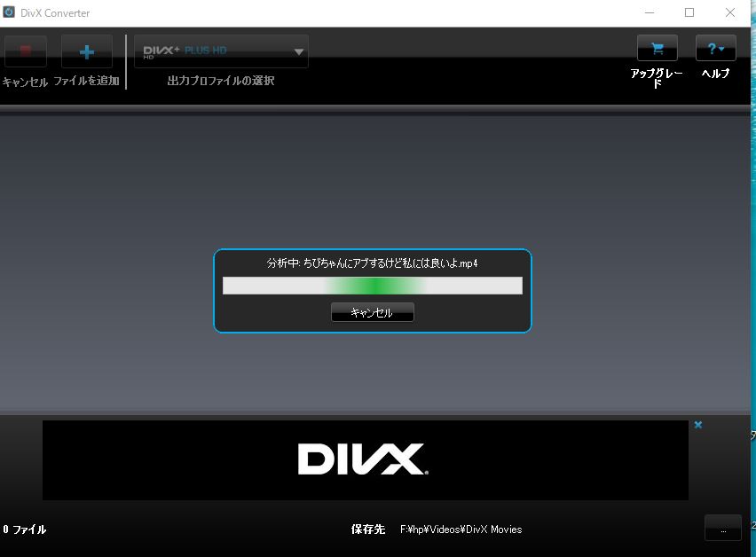Open the upgrade shopping cart icon
This screenshot has width=756, height=557.
(658, 48)
